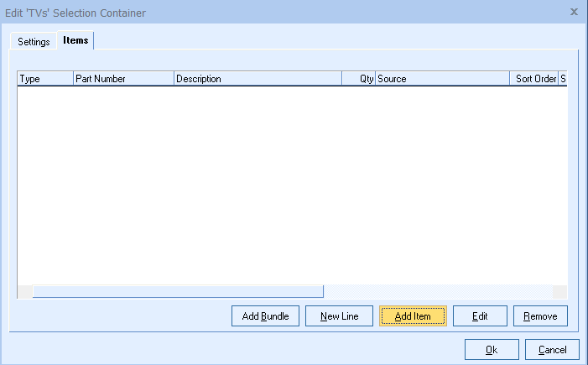This screenshot has height=365, width=588.
Task: Select the Items tab
Action: [75, 40]
